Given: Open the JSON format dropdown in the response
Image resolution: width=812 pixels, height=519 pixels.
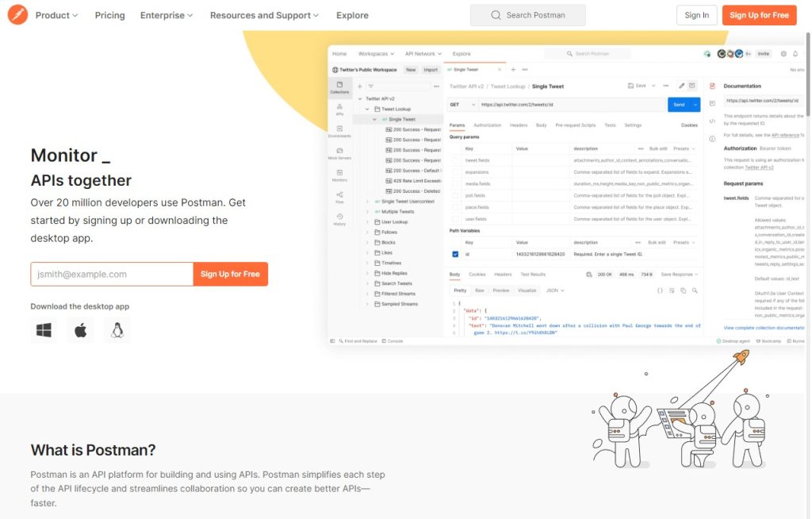Looking at the screenshot, I should 555,291.
